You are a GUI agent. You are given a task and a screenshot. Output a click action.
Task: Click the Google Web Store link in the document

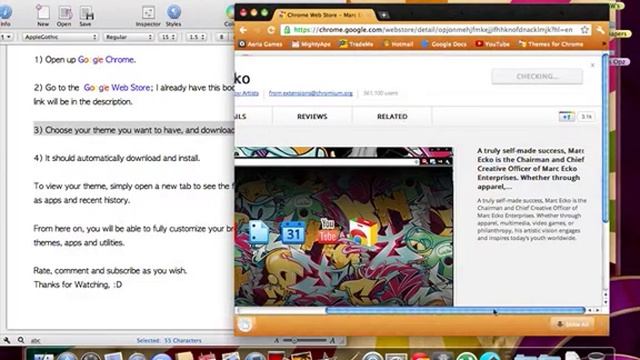(117, 88)
